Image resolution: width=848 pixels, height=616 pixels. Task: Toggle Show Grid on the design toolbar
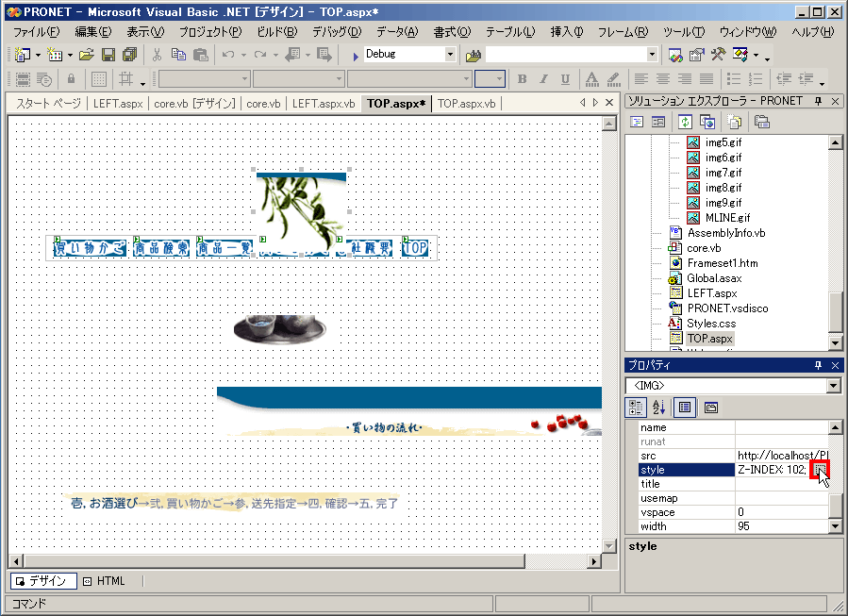[x=98, y=79]
